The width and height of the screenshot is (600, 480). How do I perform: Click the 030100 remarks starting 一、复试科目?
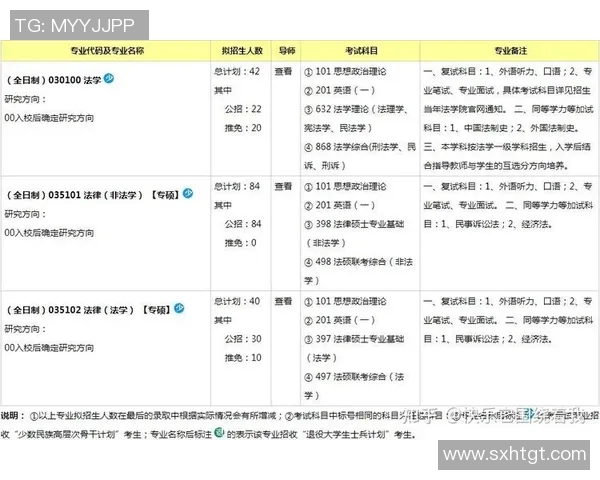click(x=508, y=118)
